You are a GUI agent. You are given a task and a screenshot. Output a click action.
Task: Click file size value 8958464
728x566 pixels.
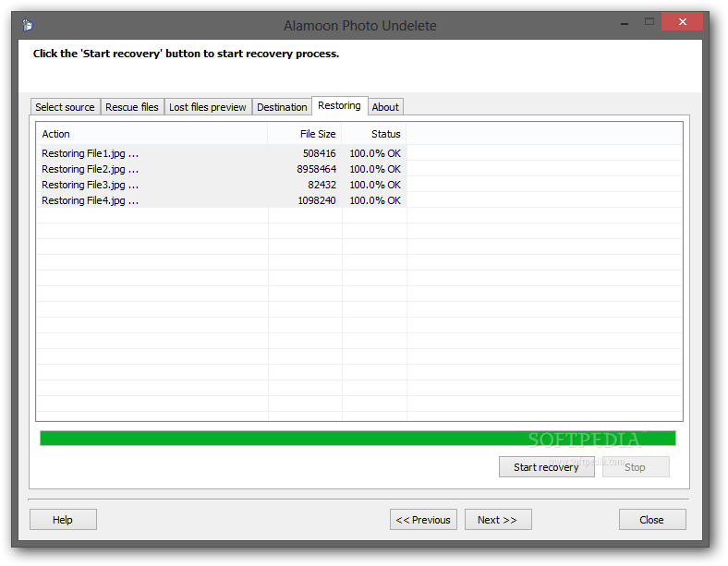(x=317, y=169)
